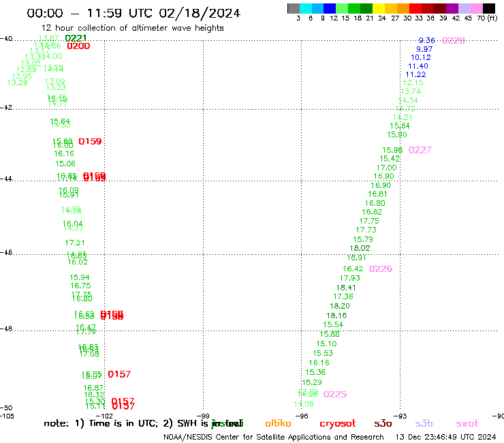Click the wave height value '15.36'
This screenshot has height=443, width=504.
pyautogui.click(x=315, y=372)
